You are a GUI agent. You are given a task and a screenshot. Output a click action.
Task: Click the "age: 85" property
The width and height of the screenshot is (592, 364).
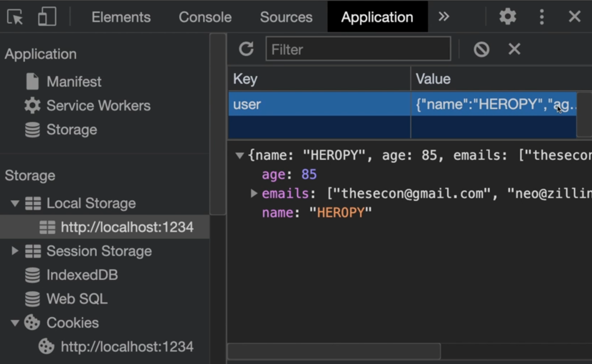tap(289, 174)
